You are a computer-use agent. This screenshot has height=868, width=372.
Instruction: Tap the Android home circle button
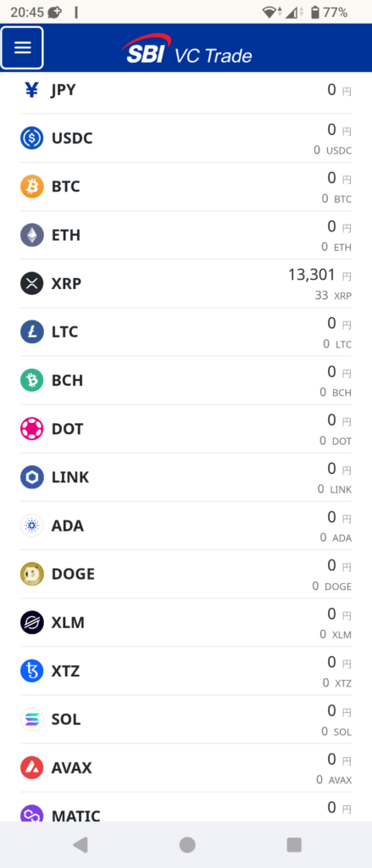(x=187, y=844)
